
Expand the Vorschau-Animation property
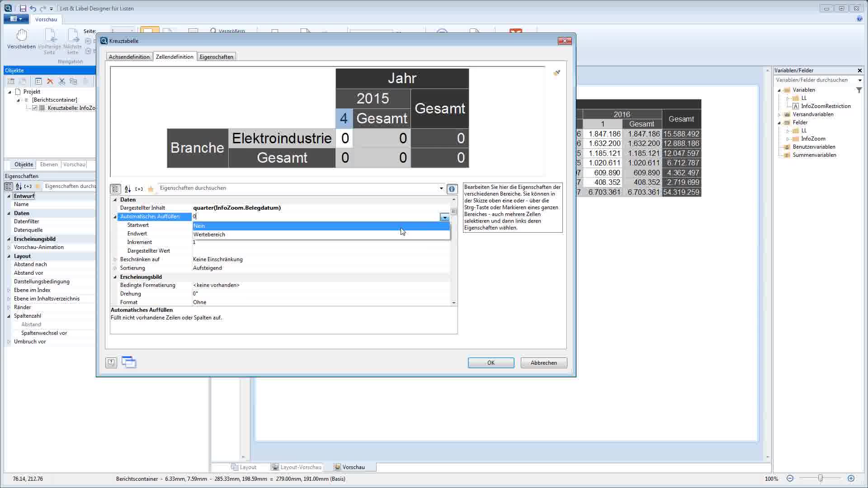pyautogui.click(x=9, y=248)
